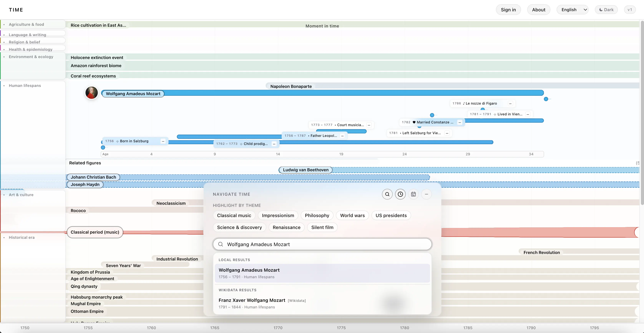644x333 pixels.
Task: Select the Holocene extinction event entry
Action: point(97,57)
